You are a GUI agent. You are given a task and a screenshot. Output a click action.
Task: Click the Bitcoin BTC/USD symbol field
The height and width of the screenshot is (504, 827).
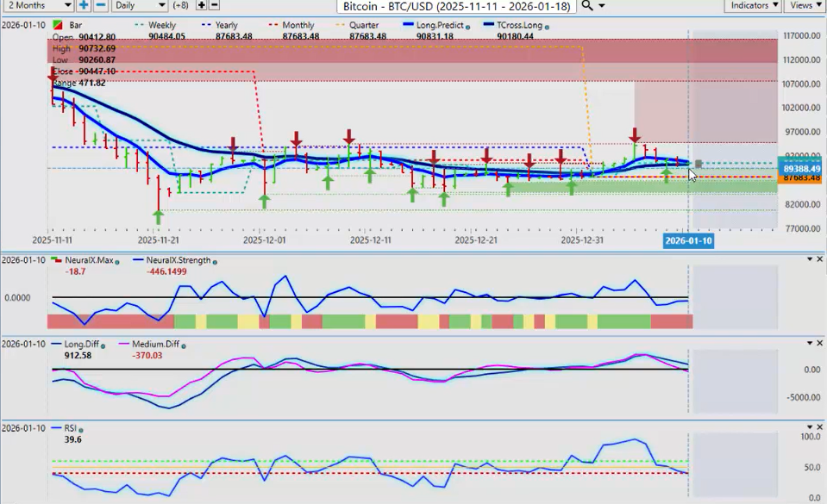(x=455, y=5)
